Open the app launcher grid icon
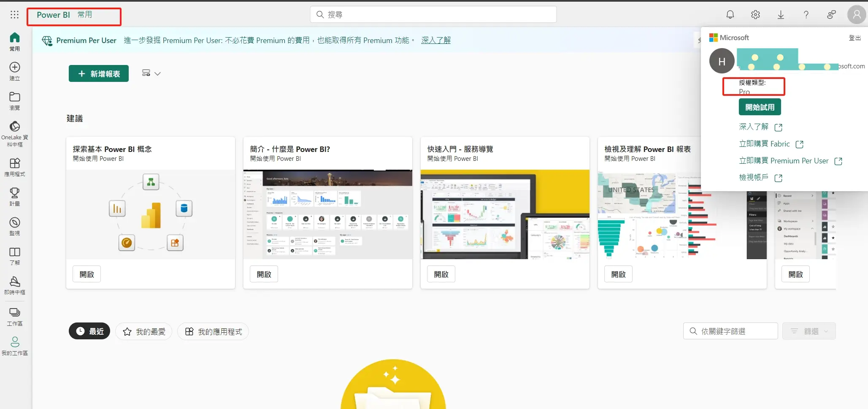Viewport: 868px width, 409px height. click(14, 15)
